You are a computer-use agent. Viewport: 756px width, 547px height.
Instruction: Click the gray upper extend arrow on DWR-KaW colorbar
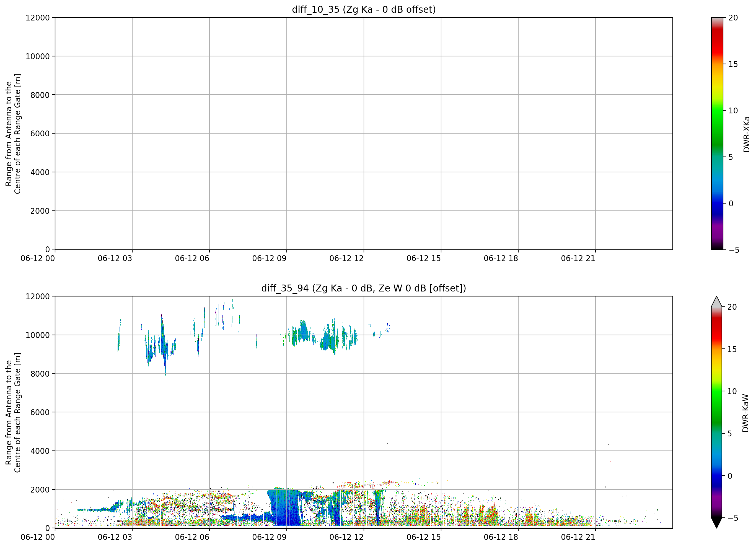pyautogui.click(x=716, y=301)
